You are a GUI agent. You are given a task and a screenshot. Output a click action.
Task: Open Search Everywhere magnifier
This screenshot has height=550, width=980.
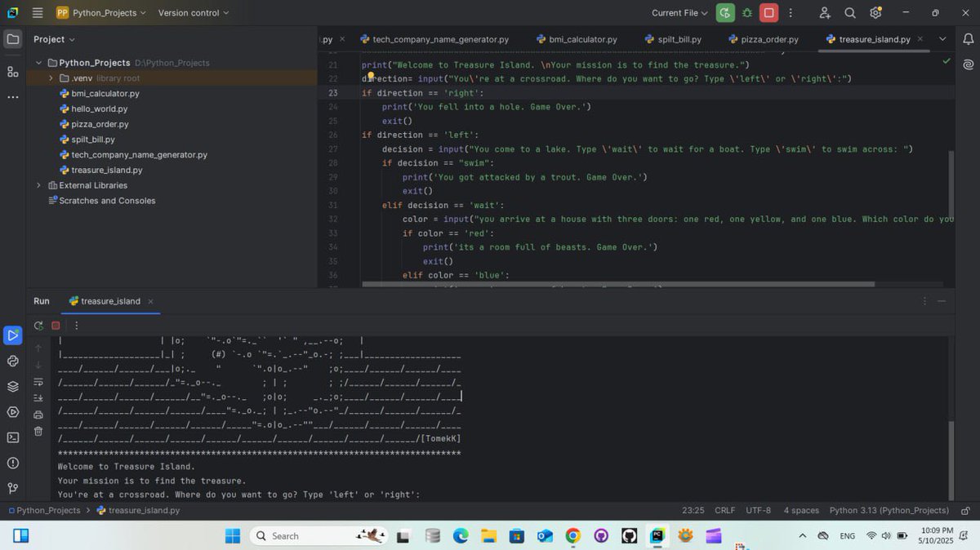tap(850, 13)
